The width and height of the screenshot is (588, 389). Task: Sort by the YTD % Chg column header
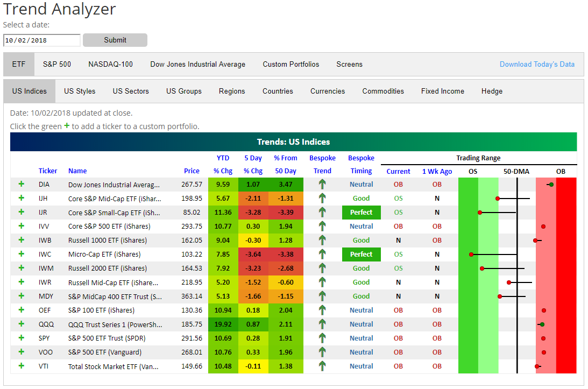pyautogui.click(x=223, y=164)
